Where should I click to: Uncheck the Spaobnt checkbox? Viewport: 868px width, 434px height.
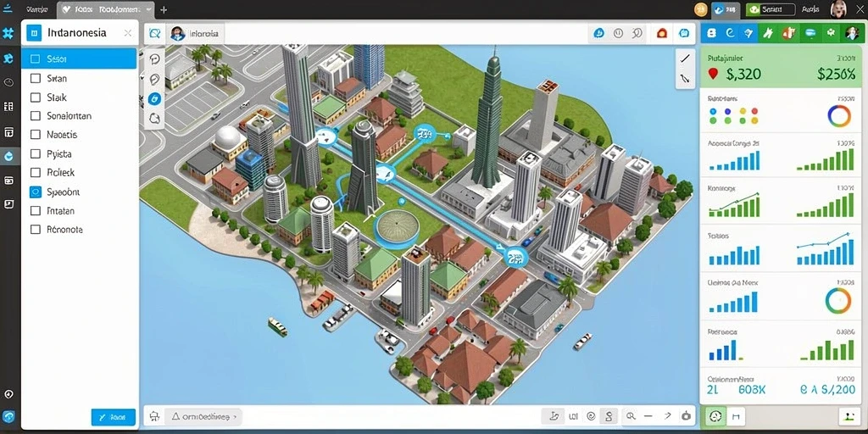pos(36,192)
